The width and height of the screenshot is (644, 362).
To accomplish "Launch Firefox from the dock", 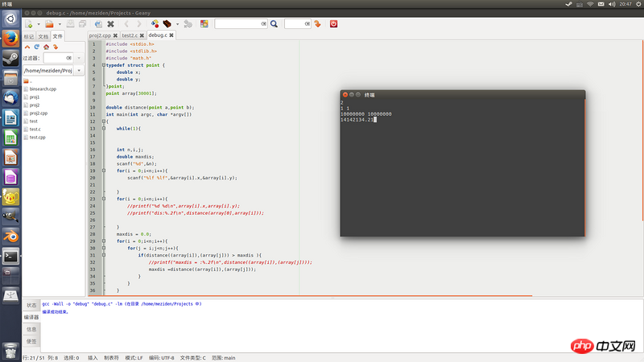I will pos(10,39).
